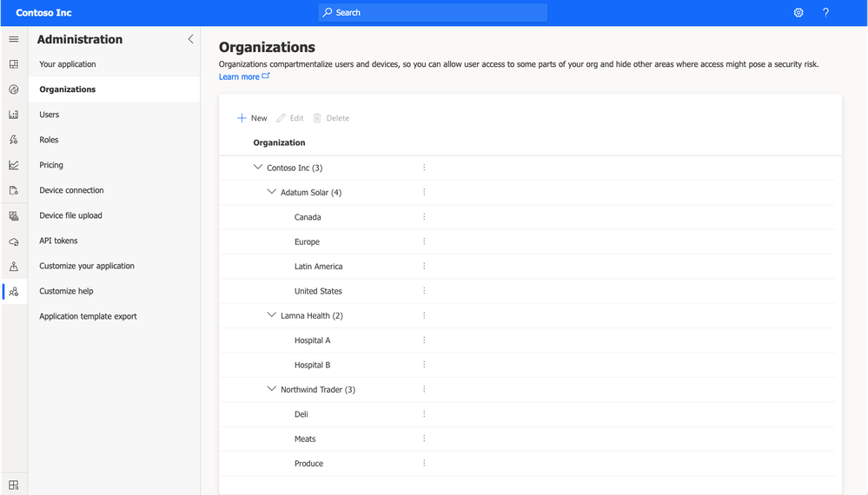
Task: Select the administration people icon in rail
Action: pos(14,292)
